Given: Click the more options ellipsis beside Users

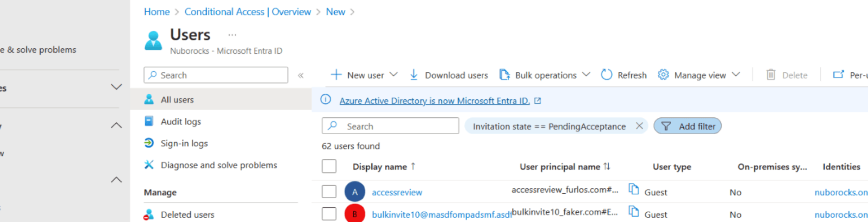Looking at the screenshot, I should pos(232,35).
